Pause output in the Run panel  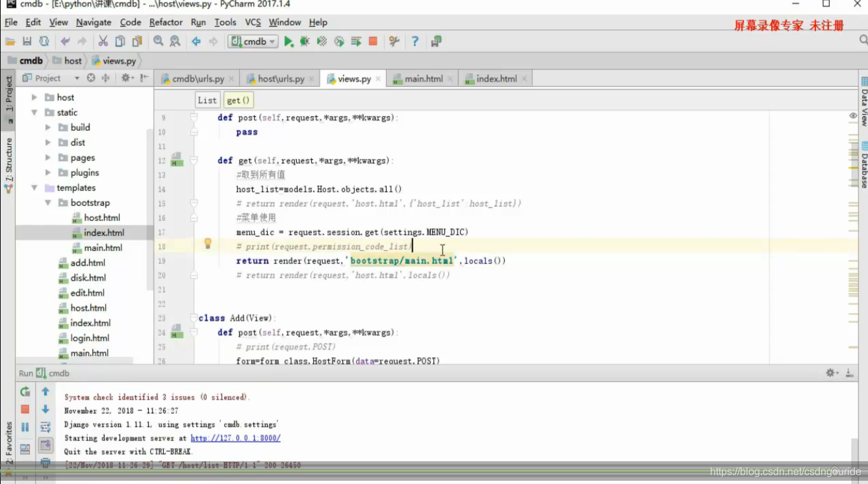(x=25, y=427)
